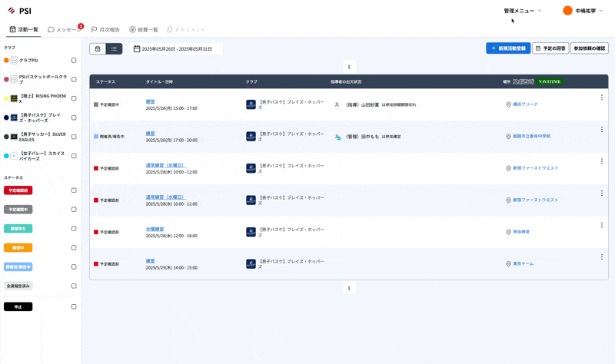Open three-dot menu for 横浜アリーナ row

(601, 98)
